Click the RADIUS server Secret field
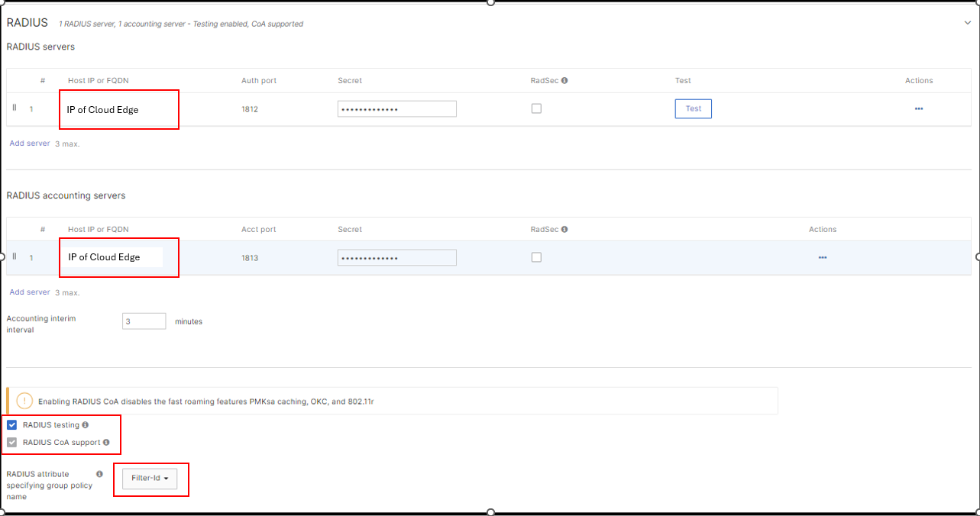The width and height of the screenshot is (980, 516). [x=397, y=109]
